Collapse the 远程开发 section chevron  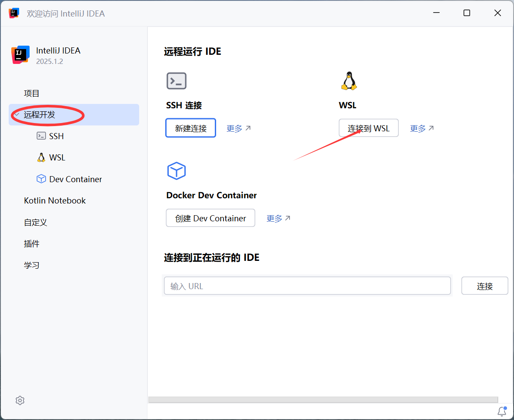pyautogui.click(x=17, y=114)
